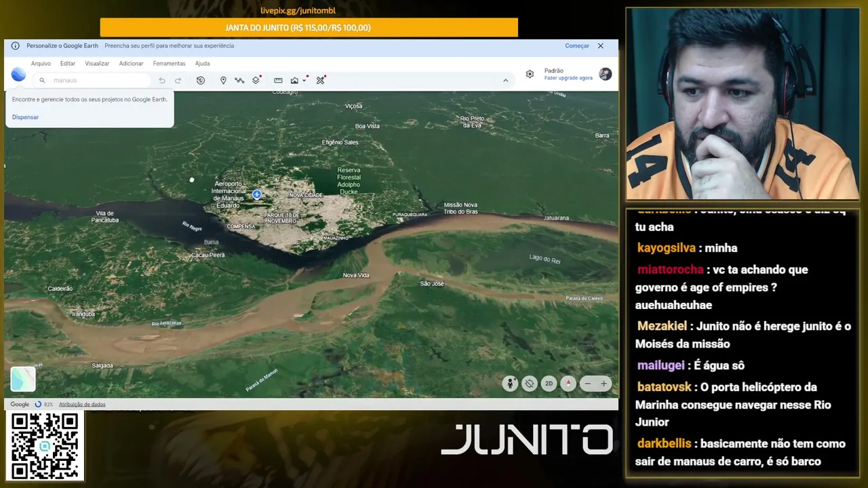The height and width of the screenshot is (488, 868).
Task: Open the Ferramentas menu
Action: pos(169,64)
